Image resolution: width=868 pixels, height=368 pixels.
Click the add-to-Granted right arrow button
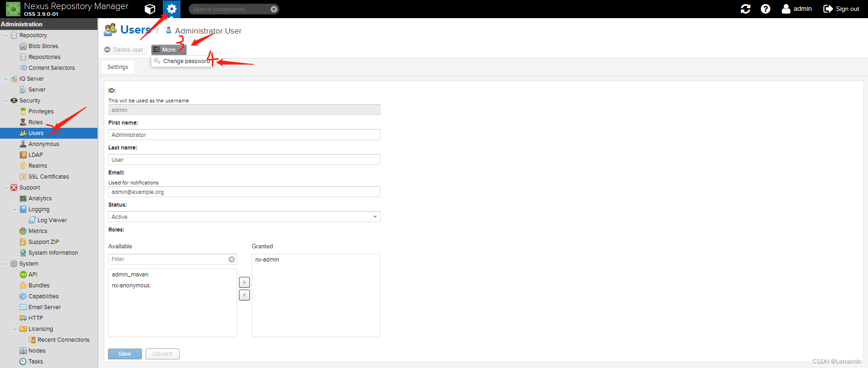[244, 282]
